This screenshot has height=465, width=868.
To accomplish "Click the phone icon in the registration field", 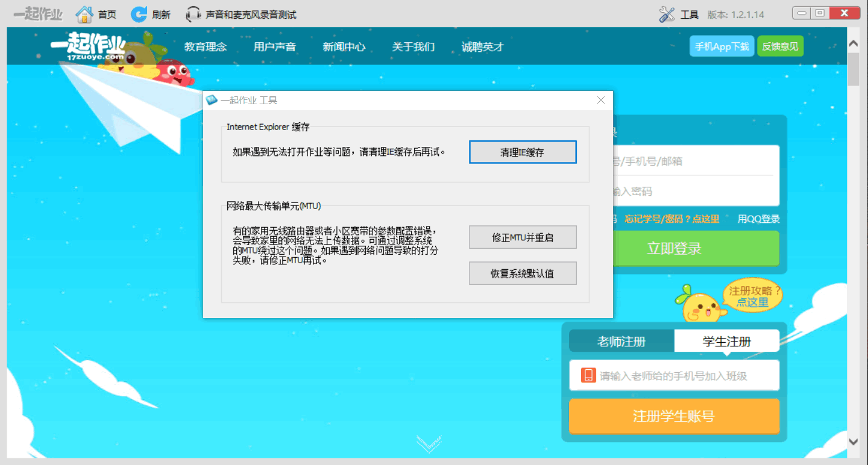I will [x=588, y=375].
